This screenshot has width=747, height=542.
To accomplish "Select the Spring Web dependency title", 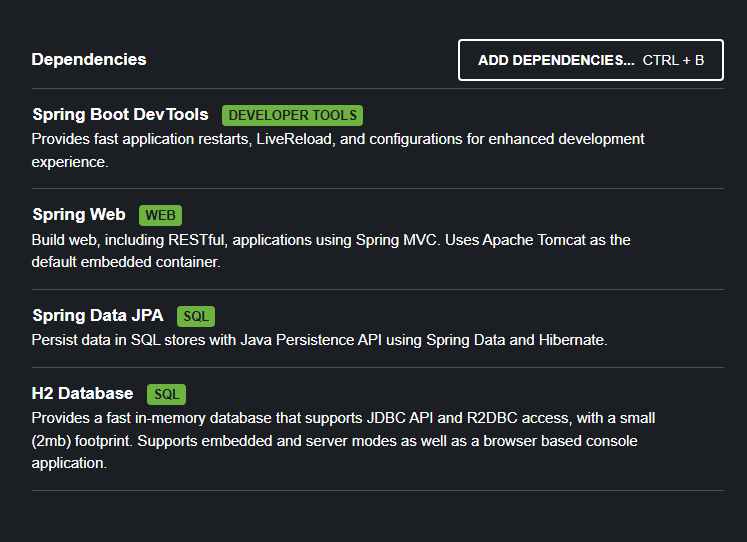I will [79, 214].
